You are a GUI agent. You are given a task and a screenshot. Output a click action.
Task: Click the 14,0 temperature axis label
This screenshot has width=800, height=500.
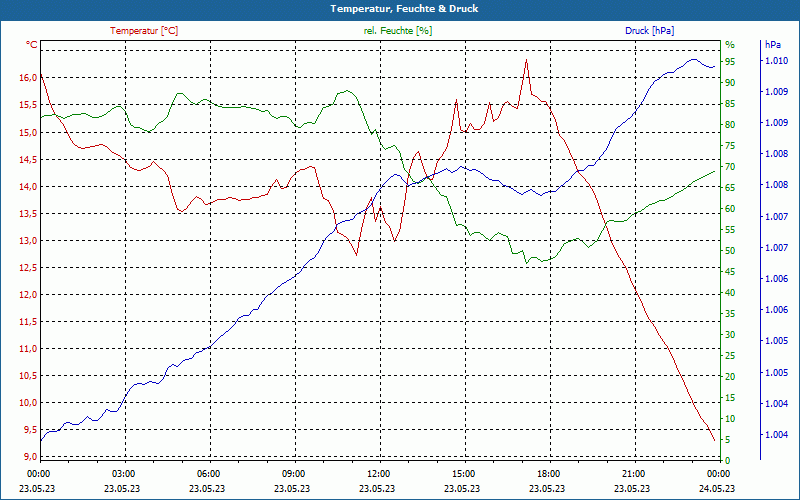29,187
